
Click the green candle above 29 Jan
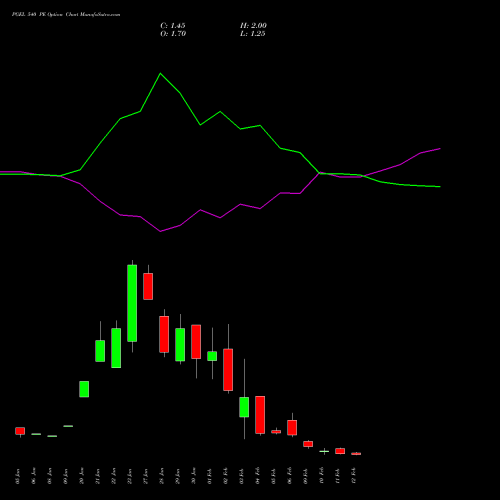click(180, 345)
